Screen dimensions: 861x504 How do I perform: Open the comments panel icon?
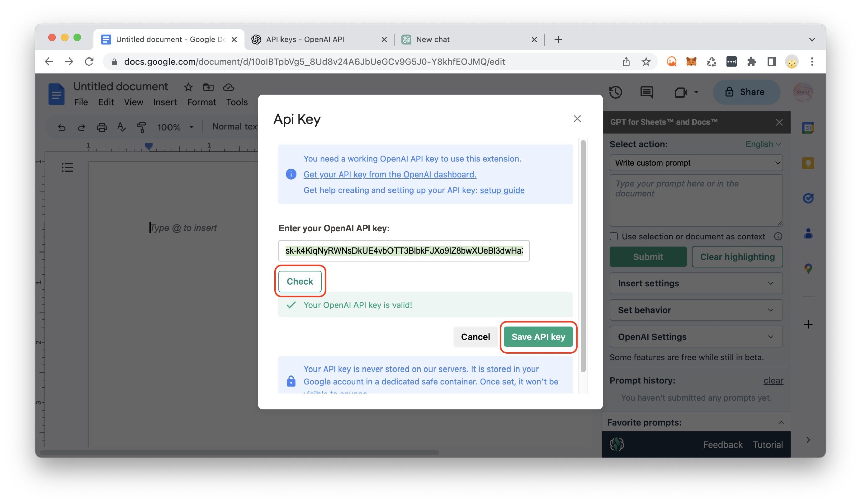point(646,92)
